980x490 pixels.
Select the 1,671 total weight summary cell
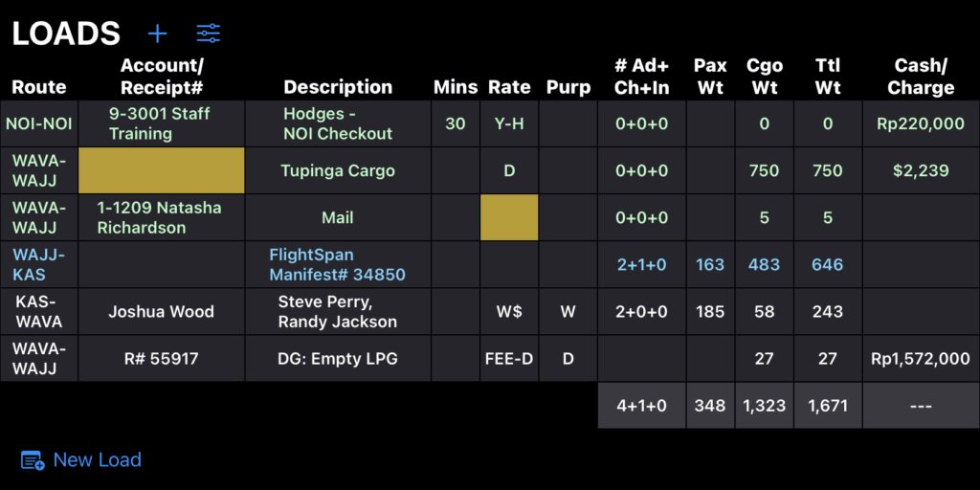pyautogui.click(x=827, y=406)
